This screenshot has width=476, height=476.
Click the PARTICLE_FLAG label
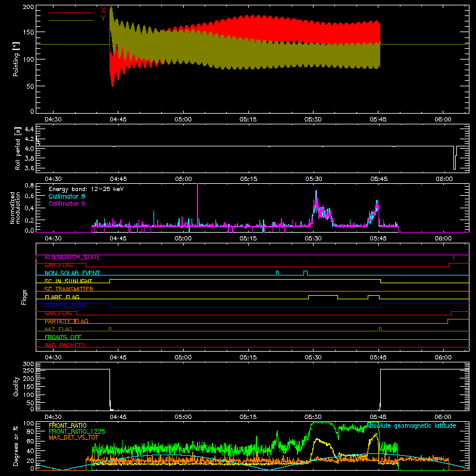(67, 321)
